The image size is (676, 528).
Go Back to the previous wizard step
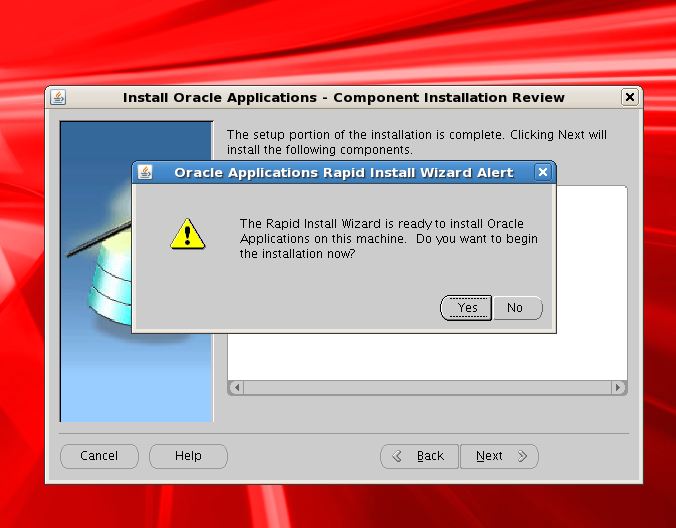(419, 456)
